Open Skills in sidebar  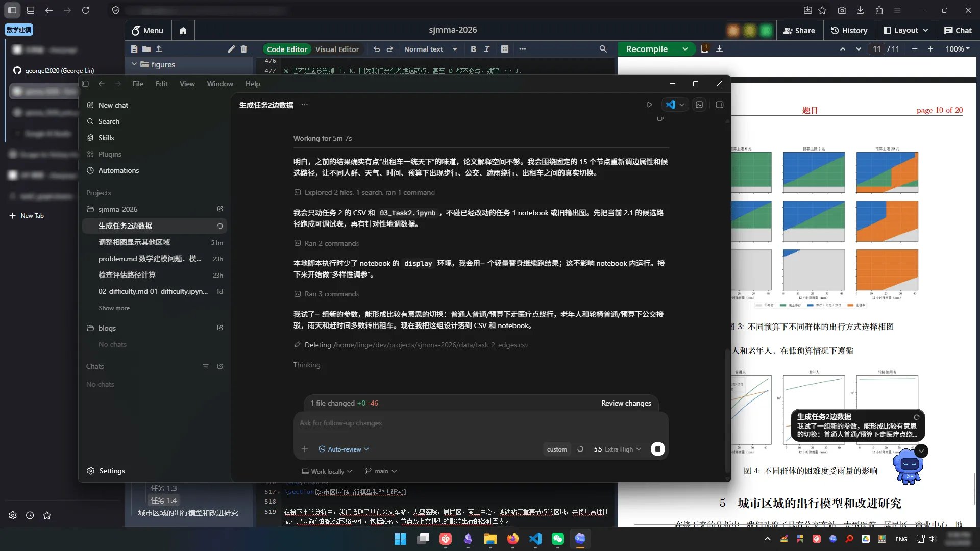(x=155, y=138)
